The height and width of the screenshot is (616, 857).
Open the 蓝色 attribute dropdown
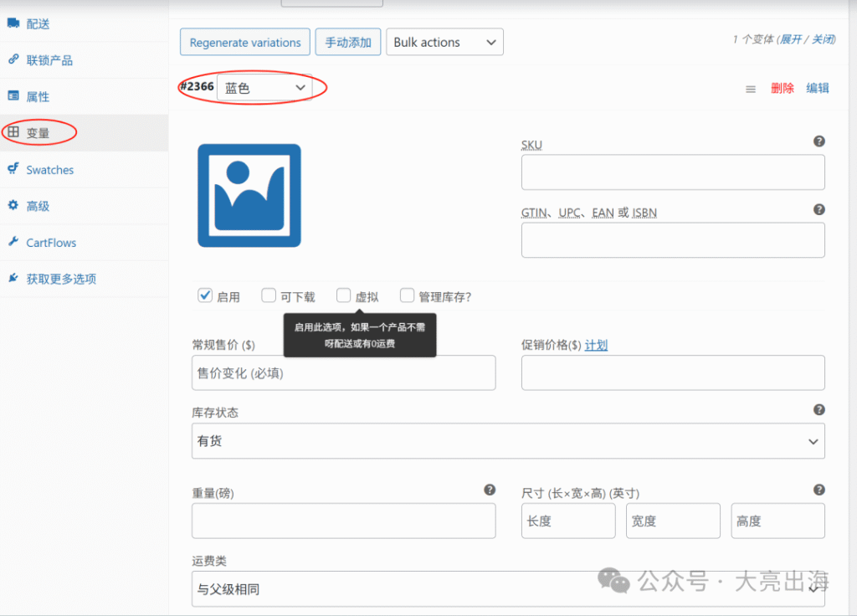[264, 87]
